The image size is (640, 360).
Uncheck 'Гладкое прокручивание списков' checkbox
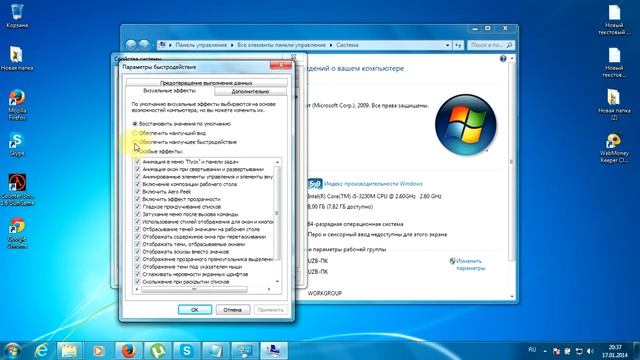pos(138,207)
